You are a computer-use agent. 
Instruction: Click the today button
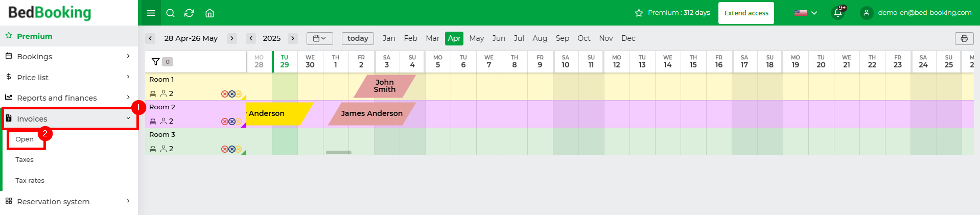(358, 38)
